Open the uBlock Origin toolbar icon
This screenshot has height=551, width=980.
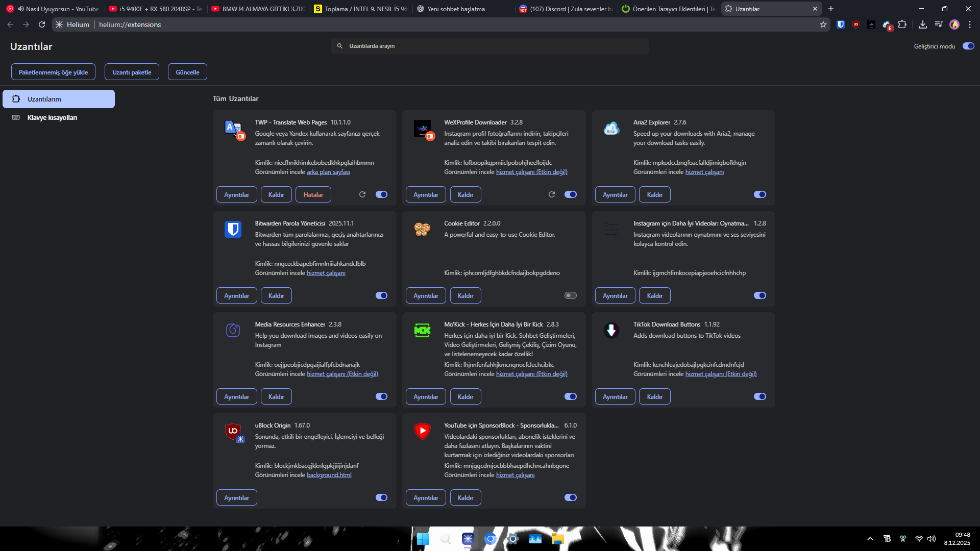point(856,24)
